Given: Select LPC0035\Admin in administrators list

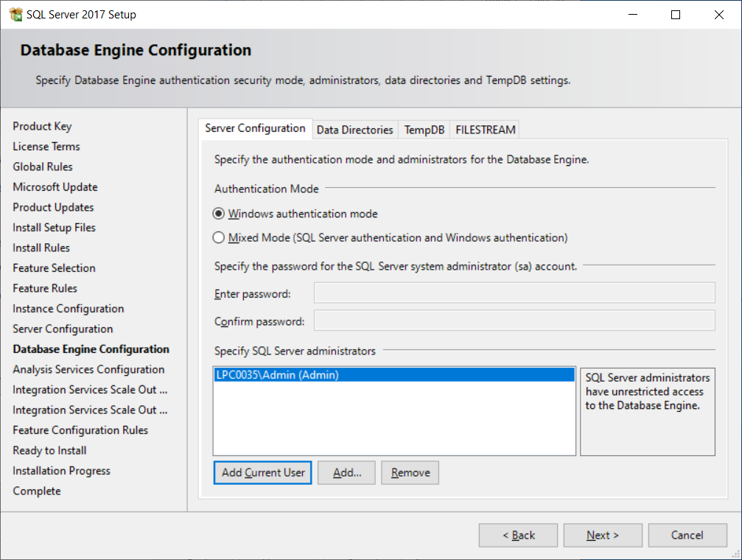Looking at the screenshot, I should (x=276, y=375).
